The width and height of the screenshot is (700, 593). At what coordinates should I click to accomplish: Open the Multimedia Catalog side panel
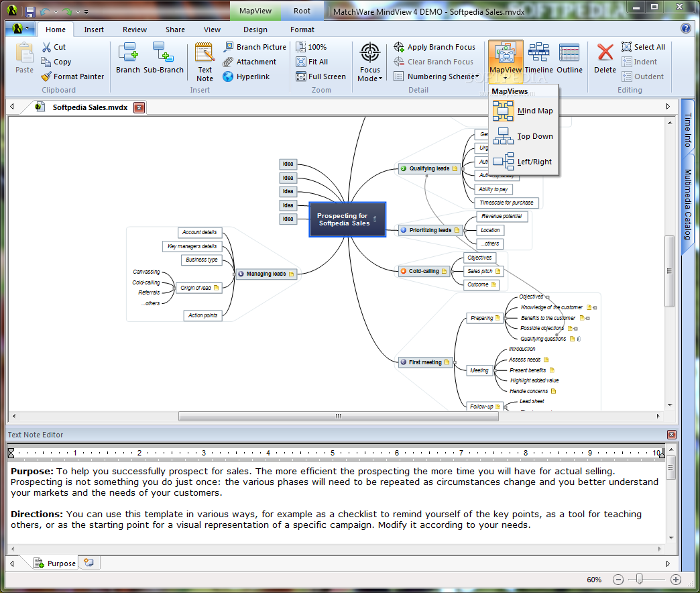[687, 205]
